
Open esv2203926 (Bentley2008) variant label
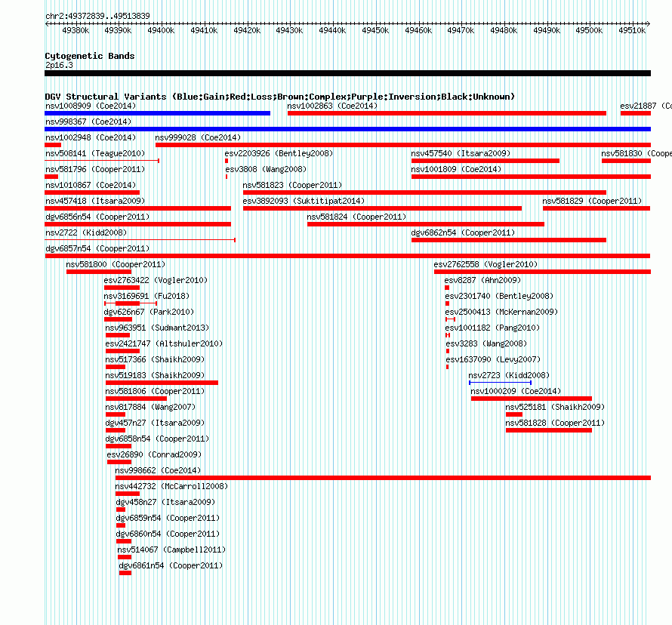[x=279, y=153]
